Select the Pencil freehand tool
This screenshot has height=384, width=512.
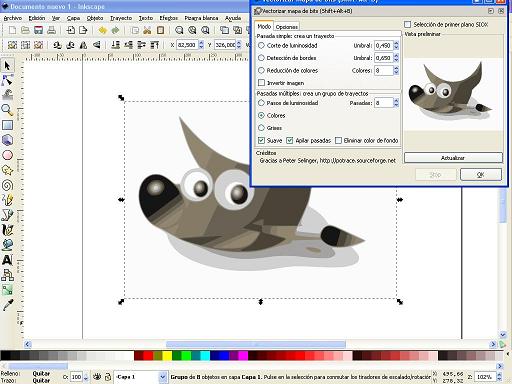coord(7,200)
